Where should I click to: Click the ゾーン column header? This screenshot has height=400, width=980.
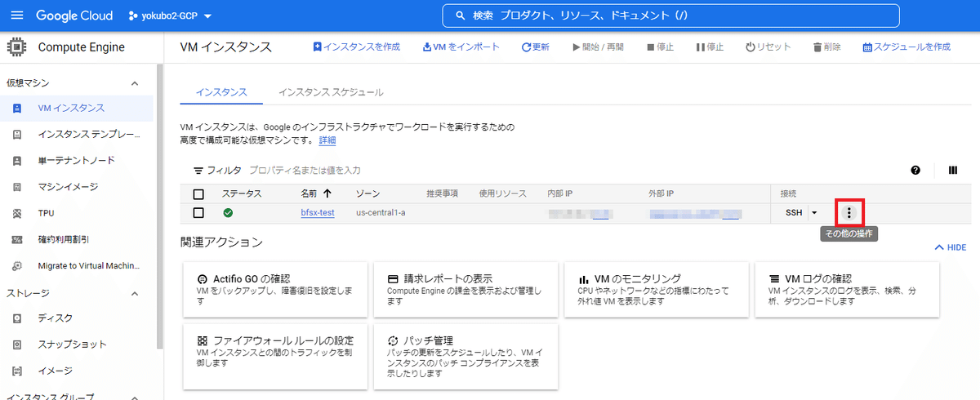pyautogui.click(x=367, y=194)
